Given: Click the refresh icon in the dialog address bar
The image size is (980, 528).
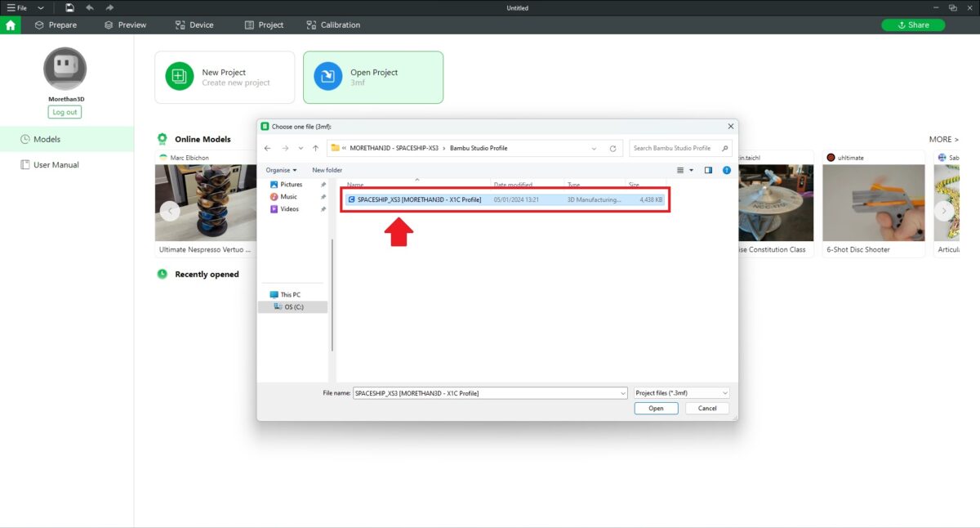Looking at the screenshot, I should pyautogui.click(x=613, y=148).
